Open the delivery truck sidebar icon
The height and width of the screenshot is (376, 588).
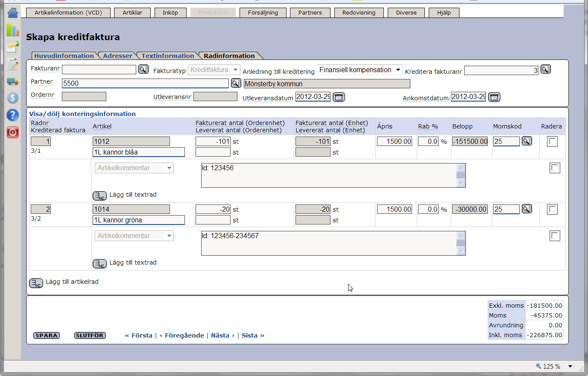click(x=13, y=81)
